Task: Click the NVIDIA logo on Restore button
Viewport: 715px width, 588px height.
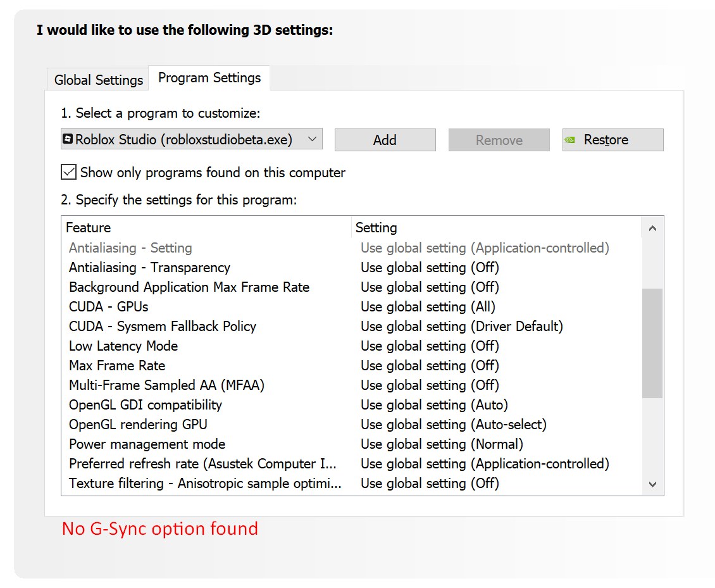Action: click(x=569, y=140)
